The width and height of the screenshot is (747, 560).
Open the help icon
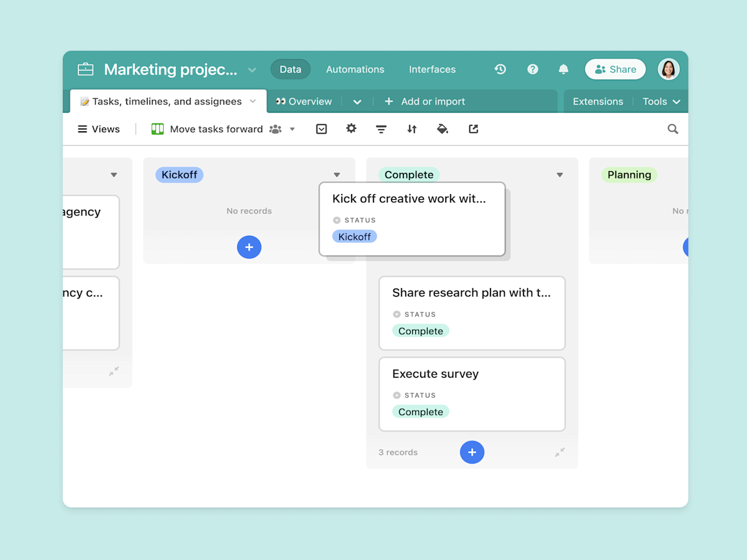coord(532,69)
